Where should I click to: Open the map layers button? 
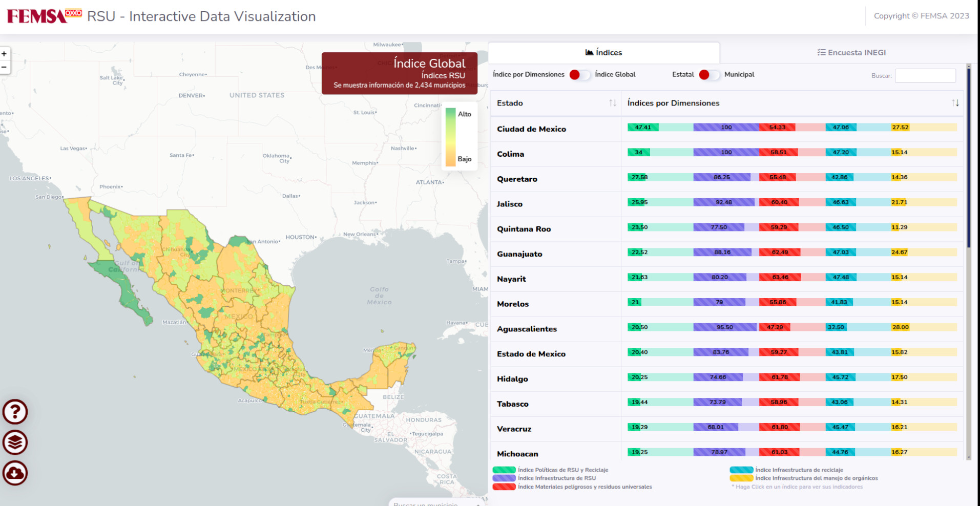pos(15,442)
